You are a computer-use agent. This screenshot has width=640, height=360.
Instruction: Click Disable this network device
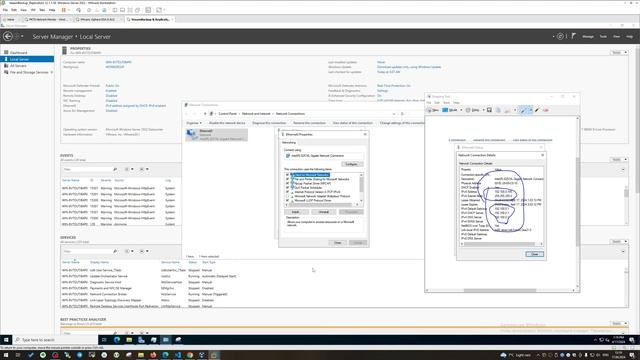tap(227, 123)
